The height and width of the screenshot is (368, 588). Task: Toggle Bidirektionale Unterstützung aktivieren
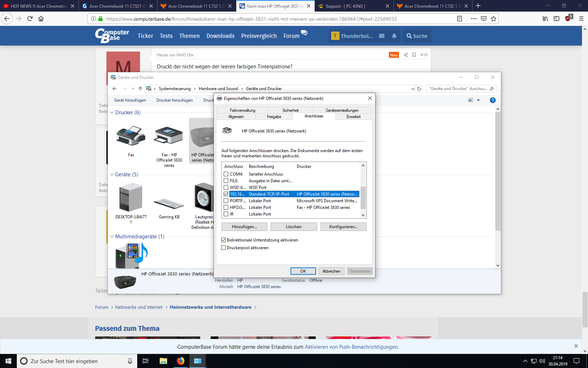(x=224, y=240)
